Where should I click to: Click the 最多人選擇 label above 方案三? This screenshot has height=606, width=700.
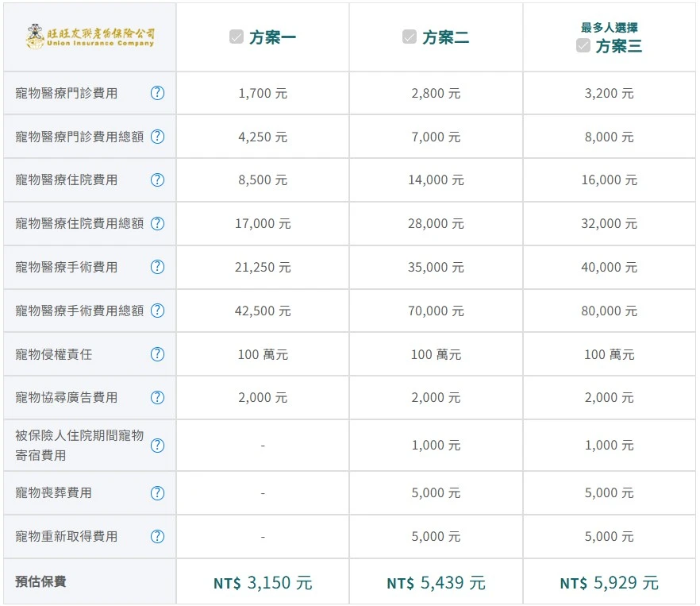click(x=609, y=27)
